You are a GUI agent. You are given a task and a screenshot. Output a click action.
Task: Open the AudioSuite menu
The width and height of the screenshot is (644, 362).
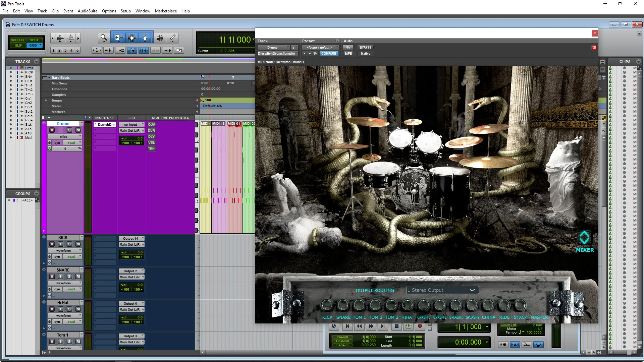[x=88, y=11]
